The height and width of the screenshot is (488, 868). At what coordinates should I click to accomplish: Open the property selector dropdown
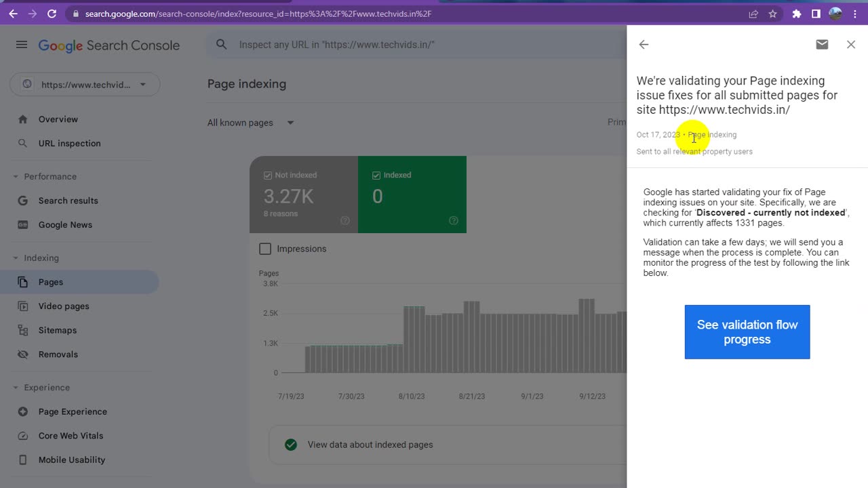point(85,85)
